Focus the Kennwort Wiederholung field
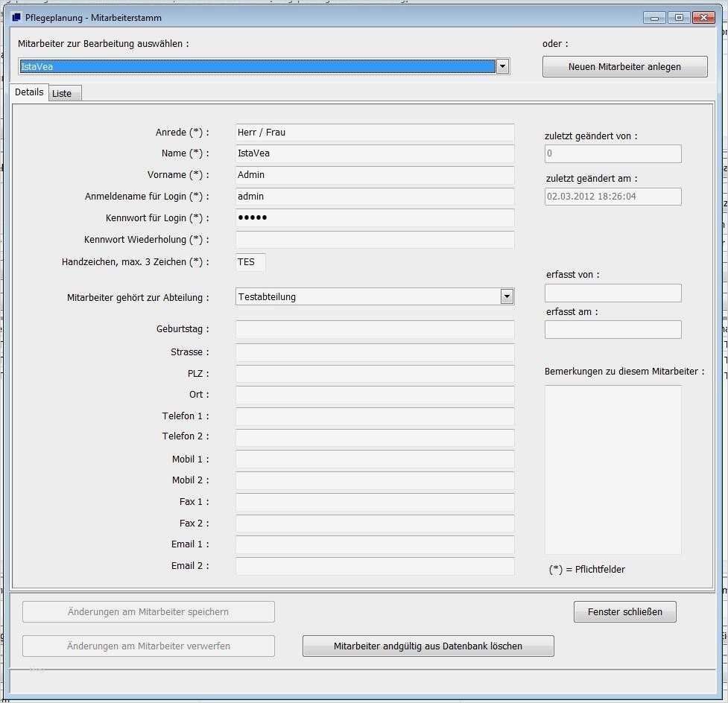Image resolution: width=728 pixels, height=703 pixels. (375, 240)
